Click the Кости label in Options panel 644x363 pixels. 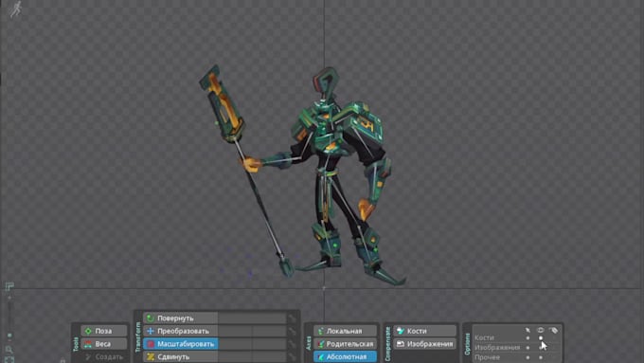tap(484, 338)
